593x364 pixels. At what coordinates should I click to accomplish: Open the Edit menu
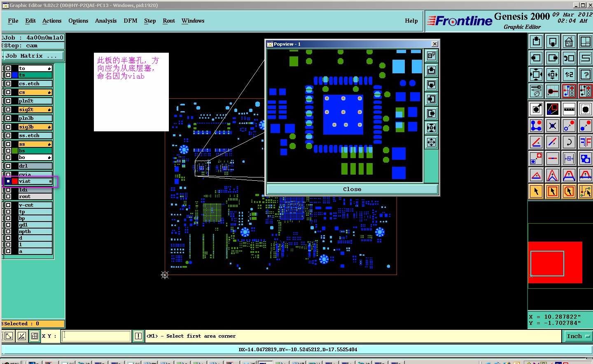(30, 21)
